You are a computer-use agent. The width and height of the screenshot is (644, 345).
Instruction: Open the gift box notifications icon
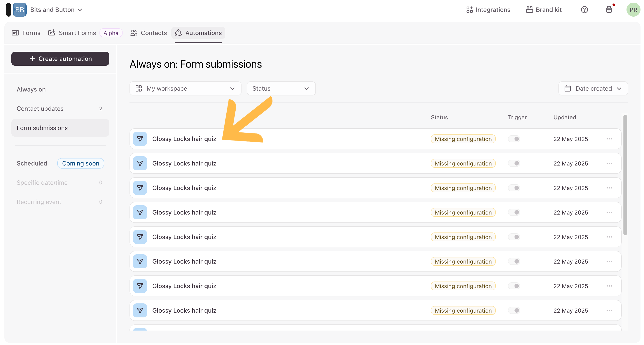coord(609,10)
